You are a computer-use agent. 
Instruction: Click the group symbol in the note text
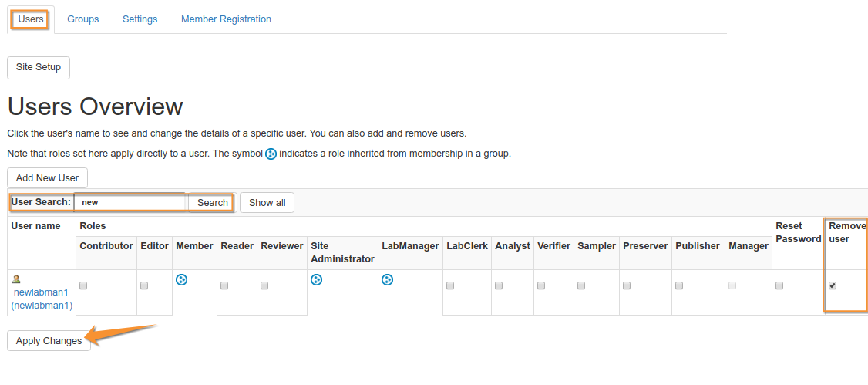[x=271, y=154]
